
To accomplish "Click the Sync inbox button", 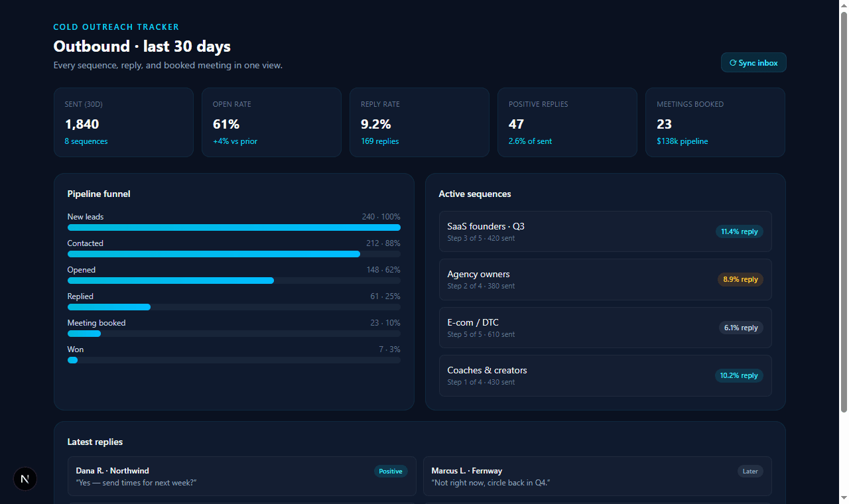I will [753, 62].
